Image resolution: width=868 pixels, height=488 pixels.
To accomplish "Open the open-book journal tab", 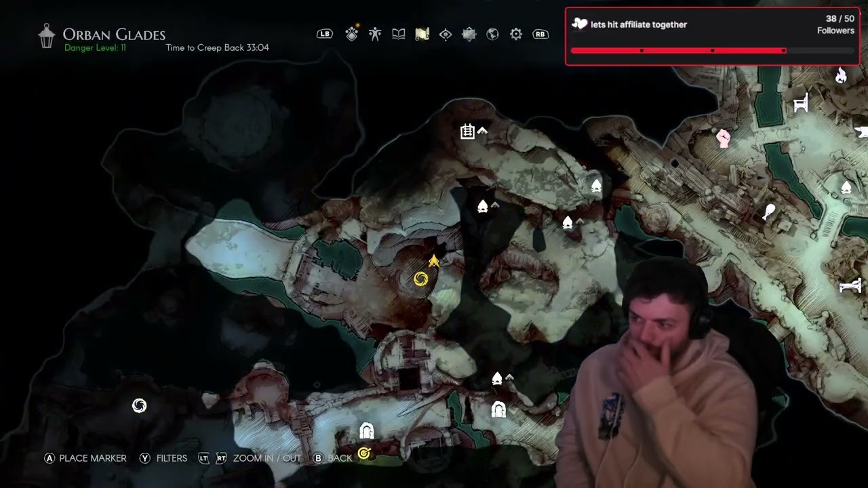I will 399,34.
